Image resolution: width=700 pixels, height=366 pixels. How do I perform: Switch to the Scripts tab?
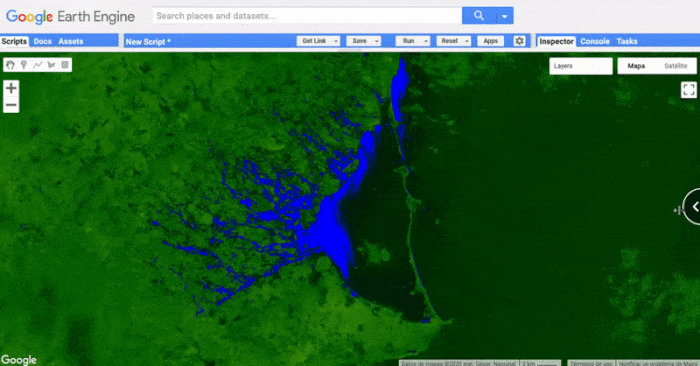coord(14,41)
